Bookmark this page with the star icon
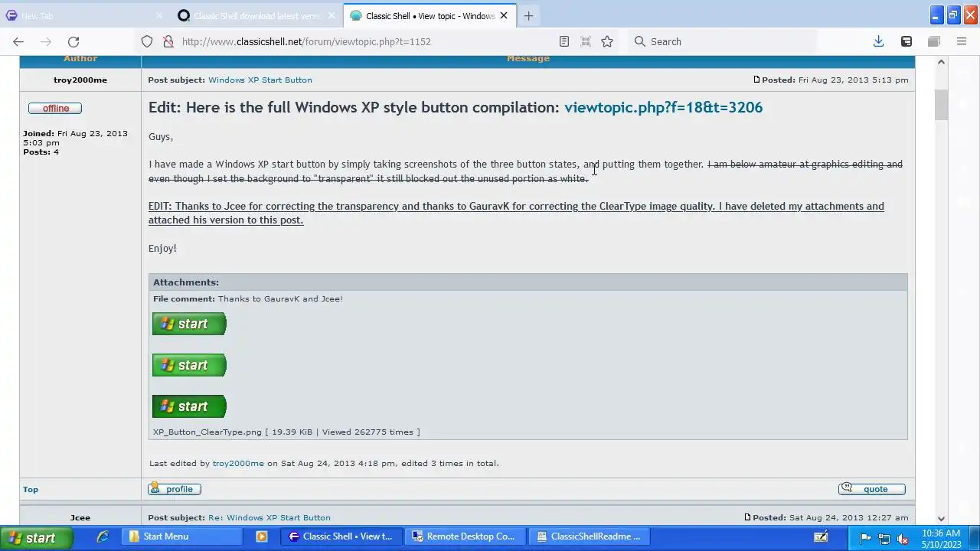The height and width of the screenshot is (551, 980). 607,41
